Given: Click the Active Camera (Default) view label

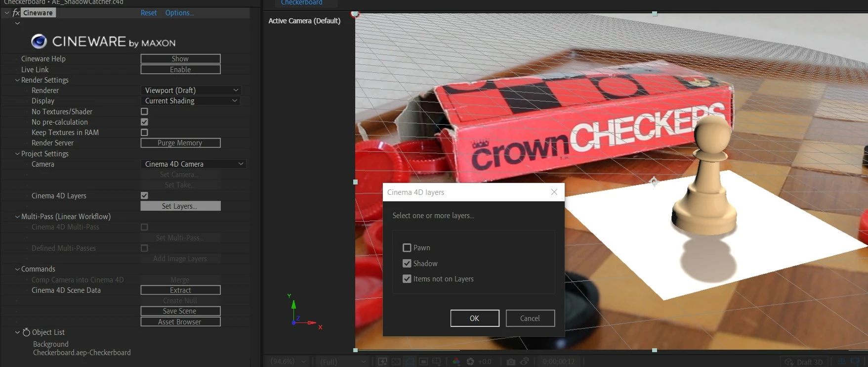Looking at the screenshot, I should point(304,21).
